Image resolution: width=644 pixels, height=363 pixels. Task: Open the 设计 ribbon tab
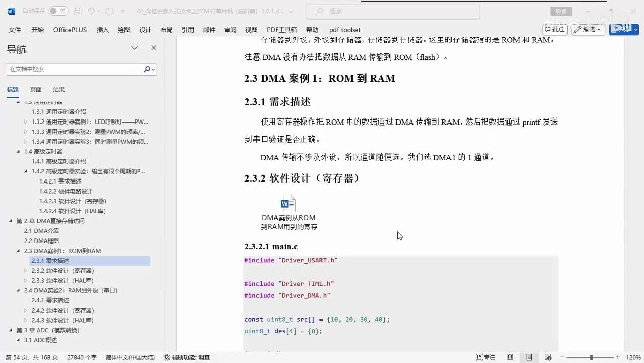145,30
